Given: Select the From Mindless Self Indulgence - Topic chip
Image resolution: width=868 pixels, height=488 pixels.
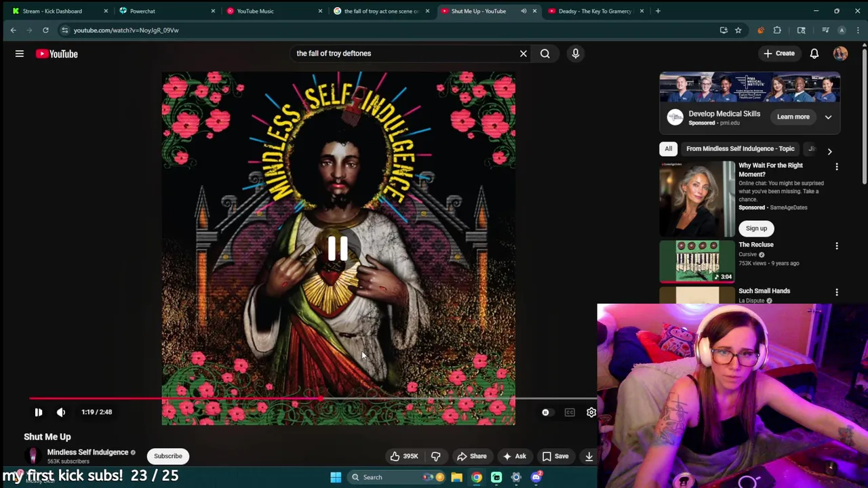Looking at the screenshot, I should pos(740,148).
